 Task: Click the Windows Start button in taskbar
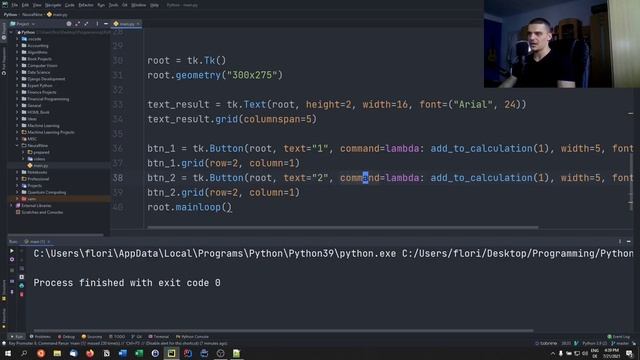(8, 353)
